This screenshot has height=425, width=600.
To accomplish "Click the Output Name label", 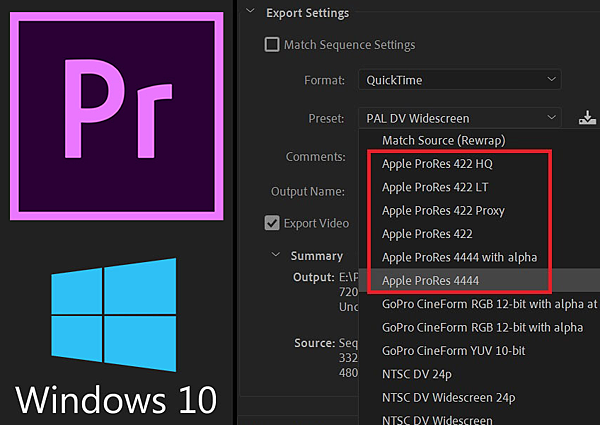I will [x=308, y=191].
